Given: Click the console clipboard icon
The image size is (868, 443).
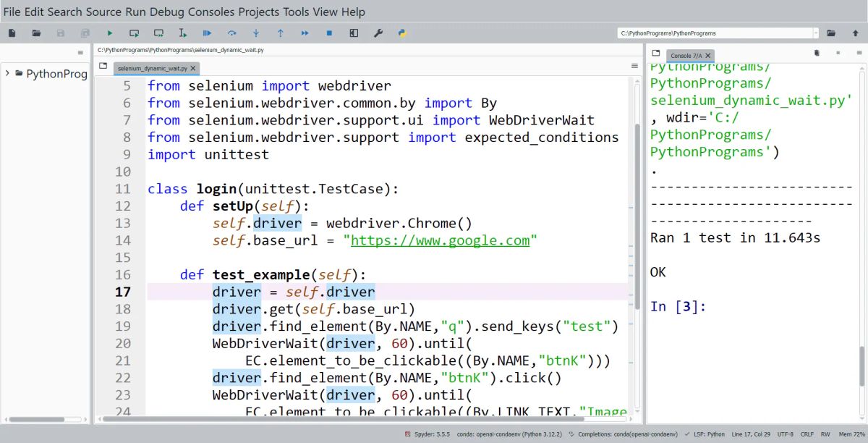Looking at the screenshot, I should [x=817, y=53].
